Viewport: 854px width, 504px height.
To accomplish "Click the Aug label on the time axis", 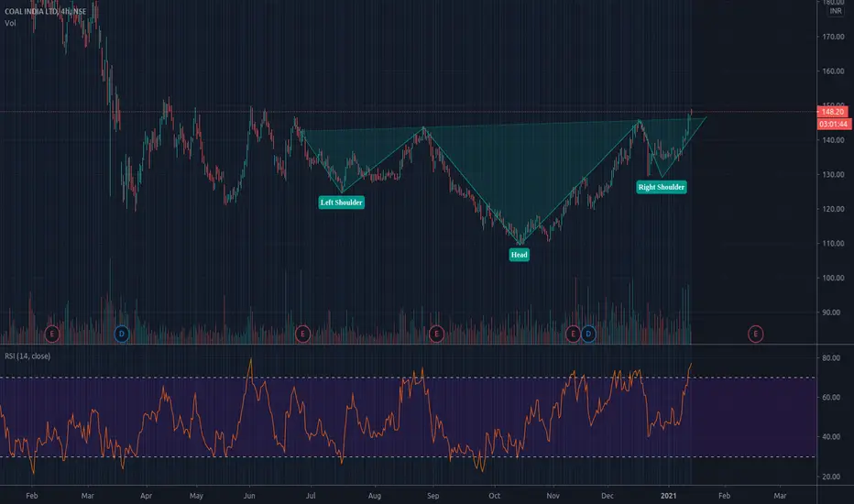I will (374, 496).
